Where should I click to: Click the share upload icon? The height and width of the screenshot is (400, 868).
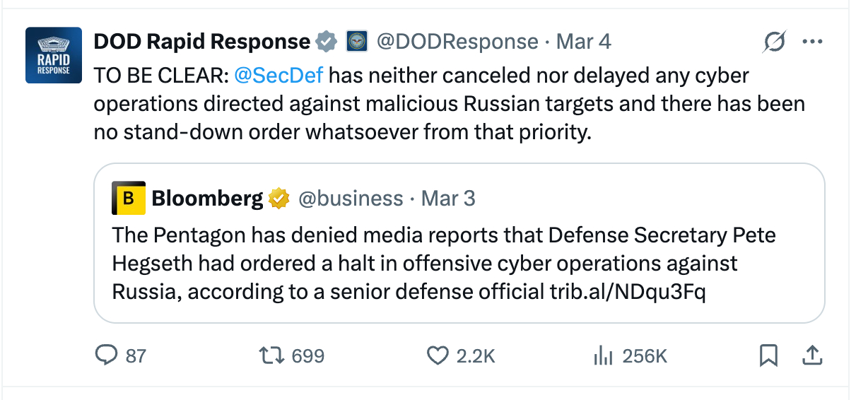(x=813, y=355)
